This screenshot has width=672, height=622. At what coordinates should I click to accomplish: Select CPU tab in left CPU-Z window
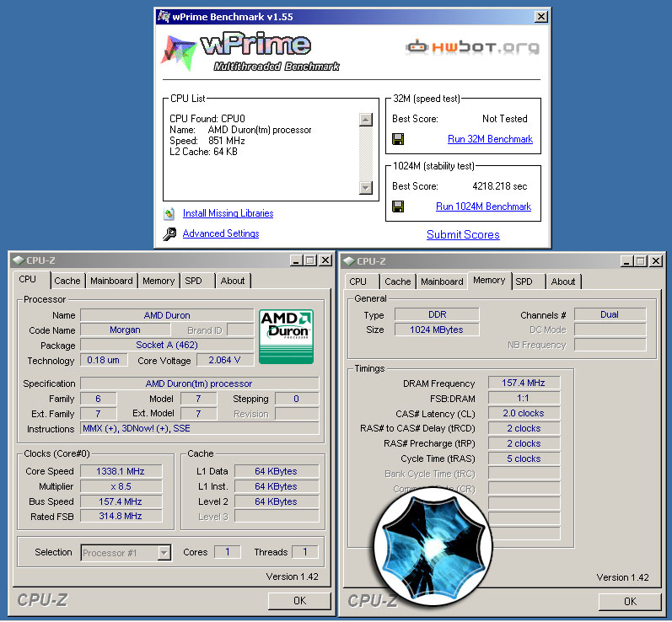[28, 279]
